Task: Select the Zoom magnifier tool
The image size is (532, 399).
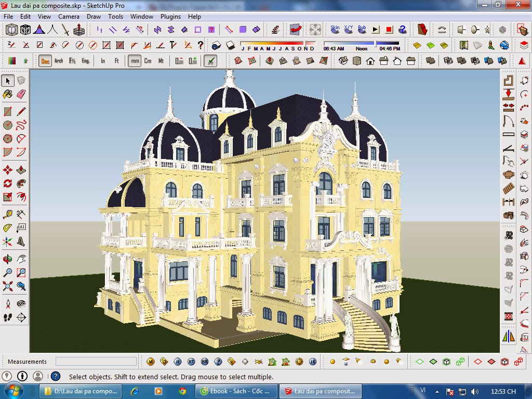Action: pos(8,272)
